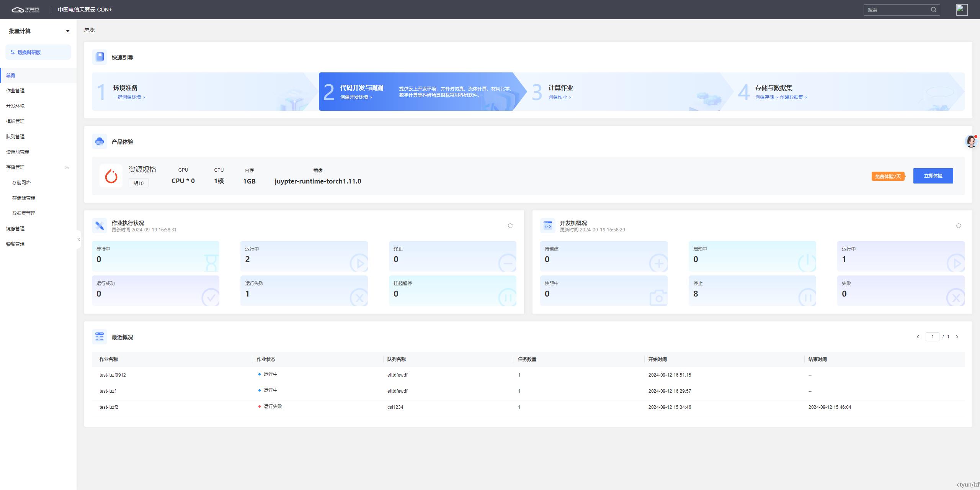Open 存储网络 submenu item
980x490 pixels.
click(38, 182)
